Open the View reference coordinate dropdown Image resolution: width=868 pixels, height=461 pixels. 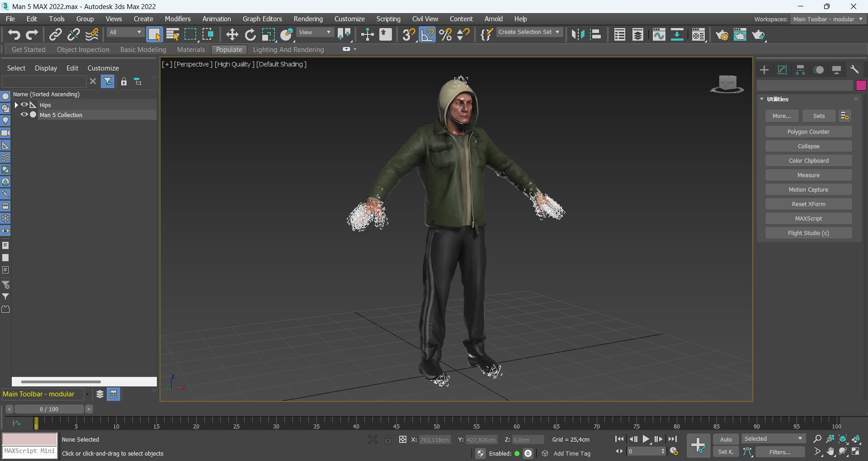315,33
